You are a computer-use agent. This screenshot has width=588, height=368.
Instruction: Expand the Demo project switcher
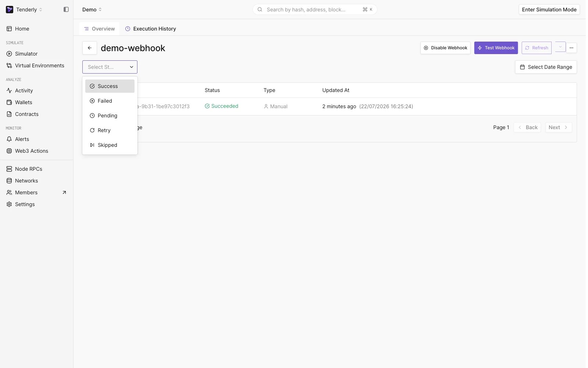(x=92, y=10)
